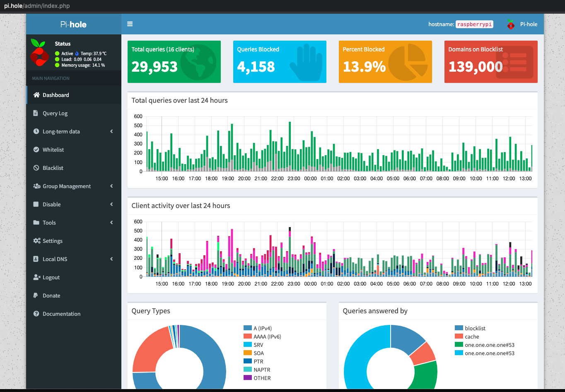This screenshot has height=392, width=565.
Task: Expand the Long-term data submenu
Action: tap(74, 131)
